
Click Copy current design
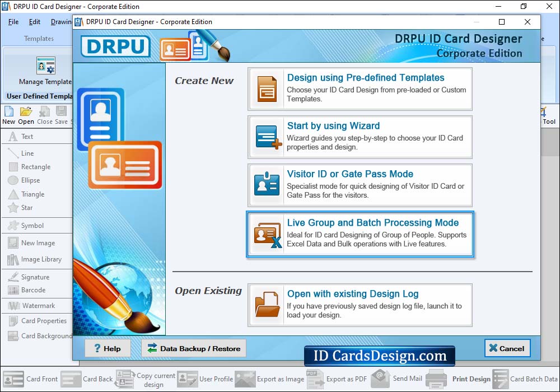[x=145, y=380]
